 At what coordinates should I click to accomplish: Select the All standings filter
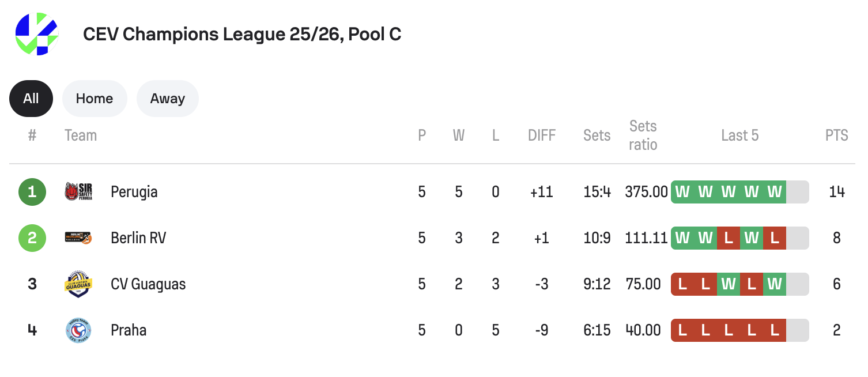[x=31, y=99]
